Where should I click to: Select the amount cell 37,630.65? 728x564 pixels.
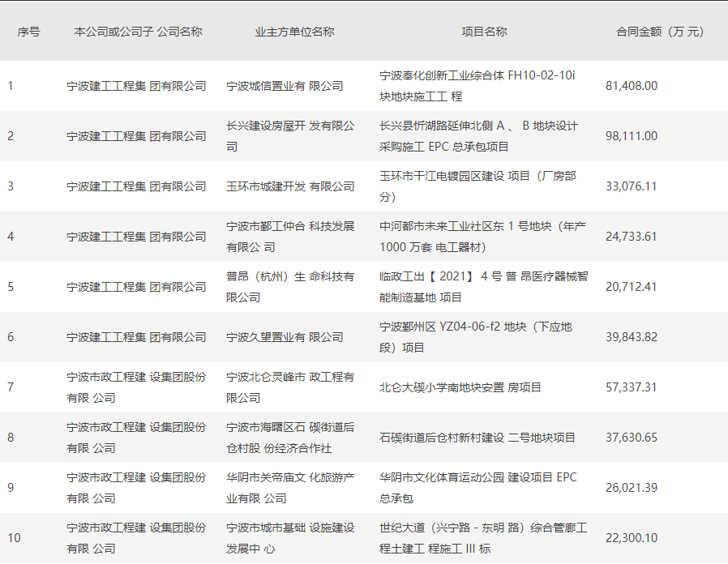pos(632,437)
